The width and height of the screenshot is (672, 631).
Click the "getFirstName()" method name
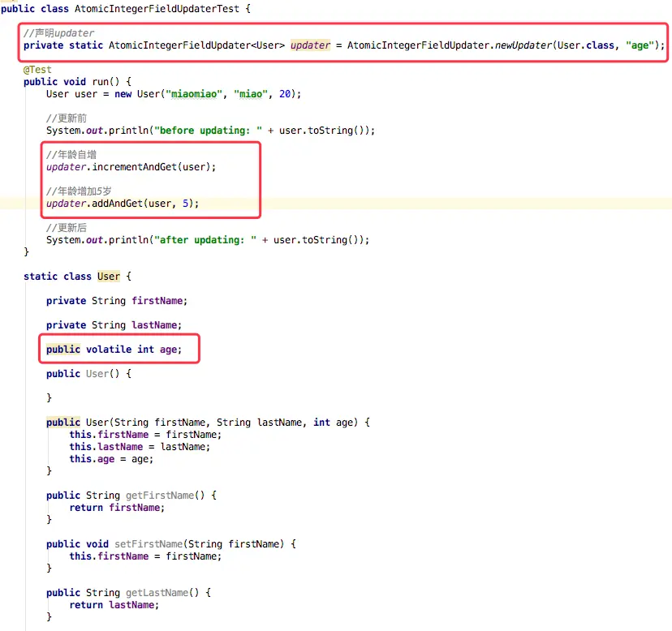point(165,496)
